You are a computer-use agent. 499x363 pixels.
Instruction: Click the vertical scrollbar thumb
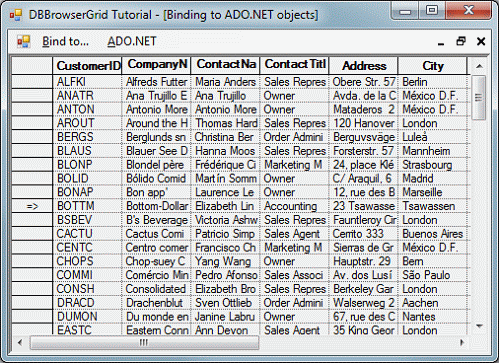click(x=479, y=97)
